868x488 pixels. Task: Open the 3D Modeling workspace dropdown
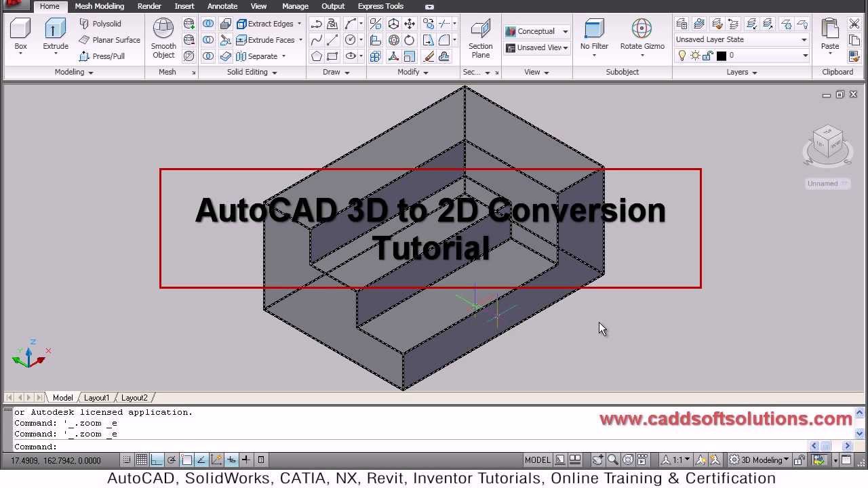coord(759,460)
